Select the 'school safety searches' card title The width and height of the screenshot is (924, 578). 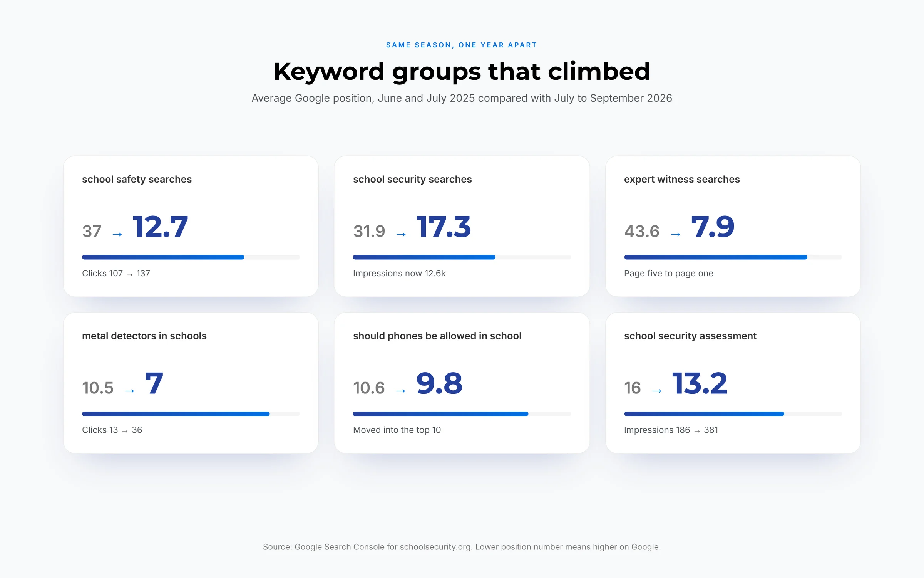tap(137, 180)
